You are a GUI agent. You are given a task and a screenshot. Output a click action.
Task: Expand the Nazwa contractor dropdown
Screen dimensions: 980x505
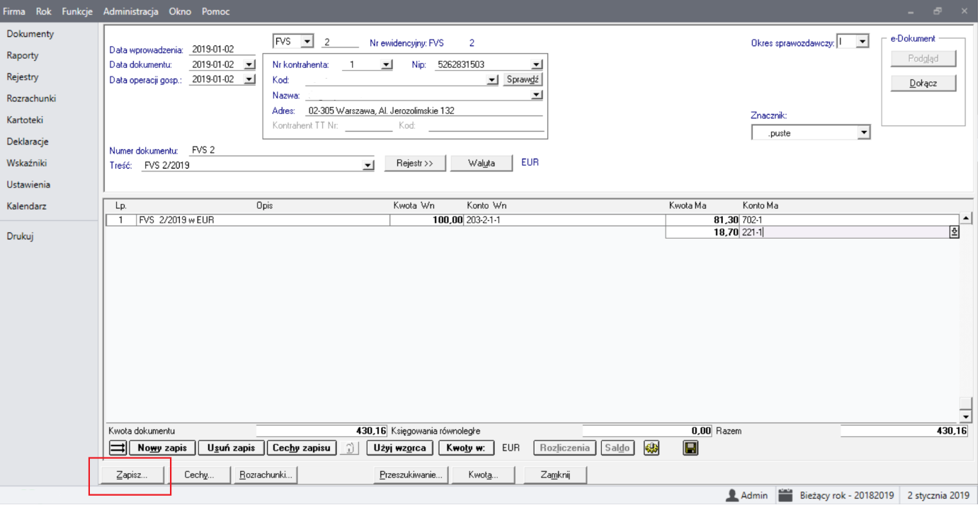point(537,95)
